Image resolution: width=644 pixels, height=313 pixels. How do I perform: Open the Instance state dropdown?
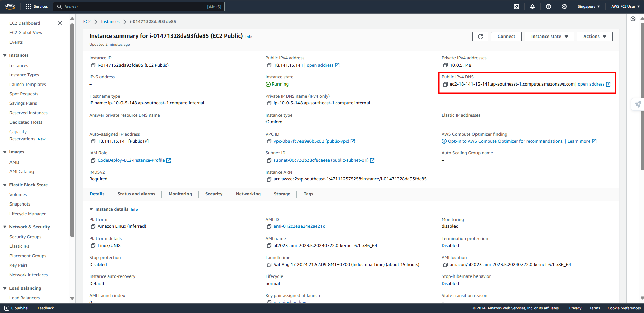click(x=549, y=37)
